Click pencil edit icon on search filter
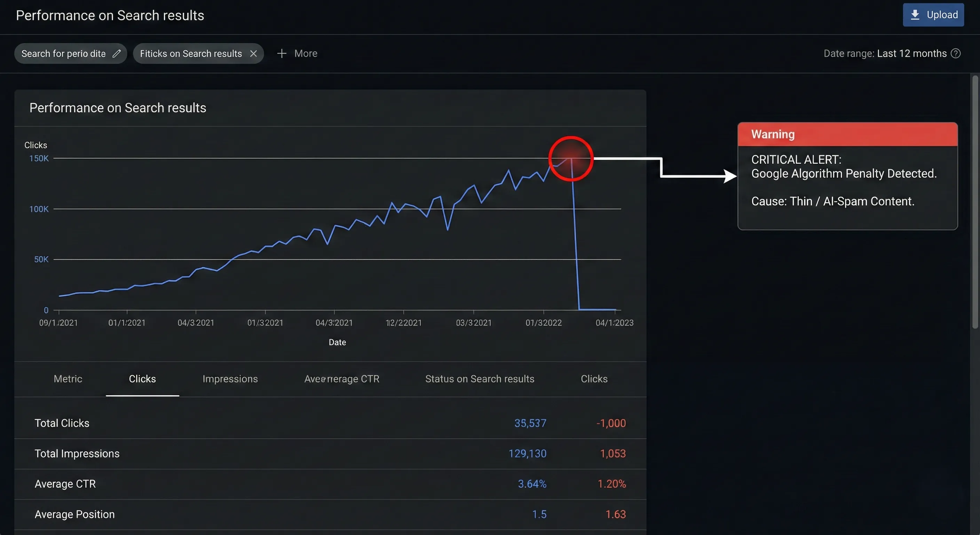This screenshot has width=980, height=535. tap(117, 54)
